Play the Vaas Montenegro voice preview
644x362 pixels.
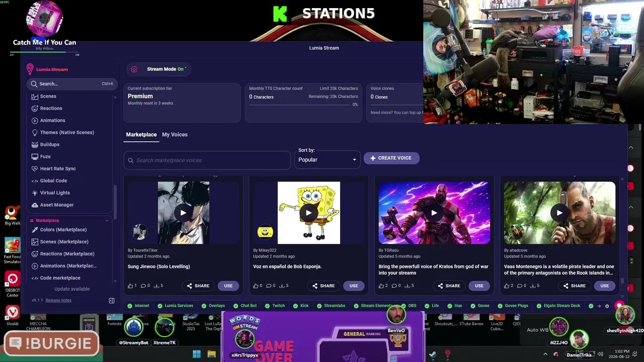559,213
